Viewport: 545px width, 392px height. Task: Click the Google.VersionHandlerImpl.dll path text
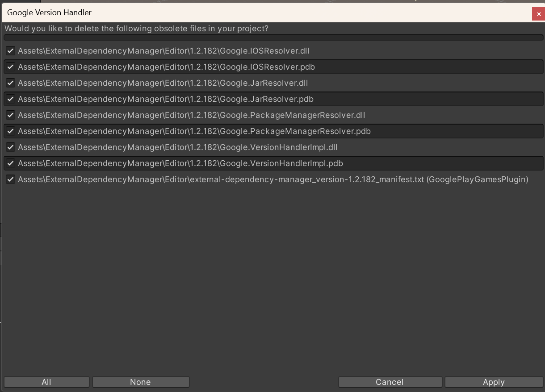click(178, 147)
